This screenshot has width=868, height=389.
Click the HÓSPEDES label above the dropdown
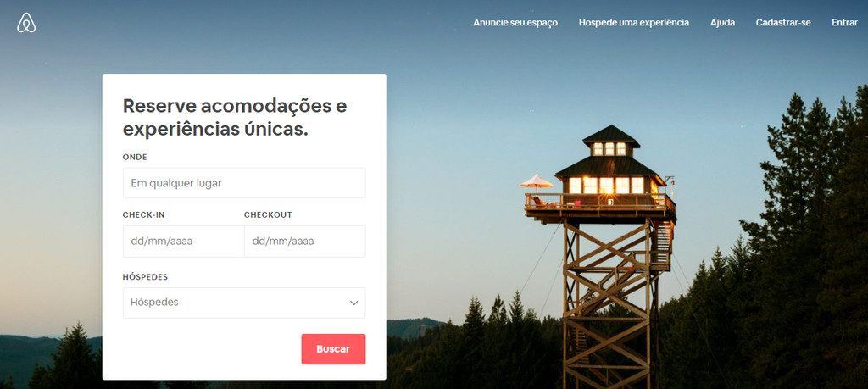click(x=145, y=276)
